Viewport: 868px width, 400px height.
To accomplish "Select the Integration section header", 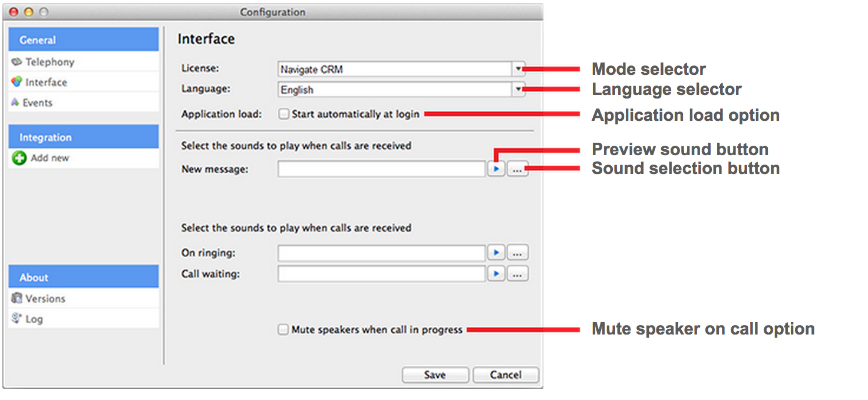I will (x=84, y=137).
